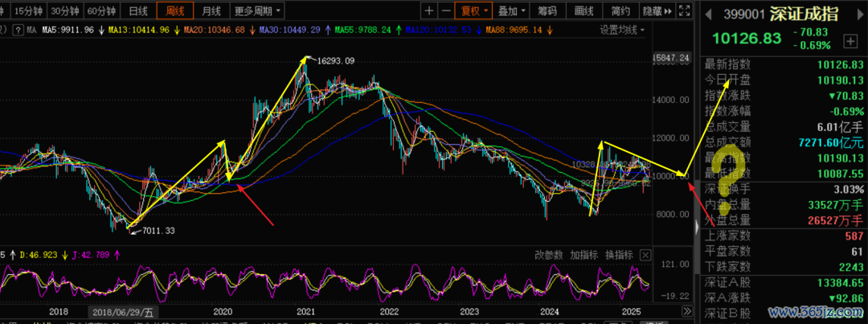The image size is (868, 324).
Task: Add index to watchlist with plus icon
Action: click(850, 40)
